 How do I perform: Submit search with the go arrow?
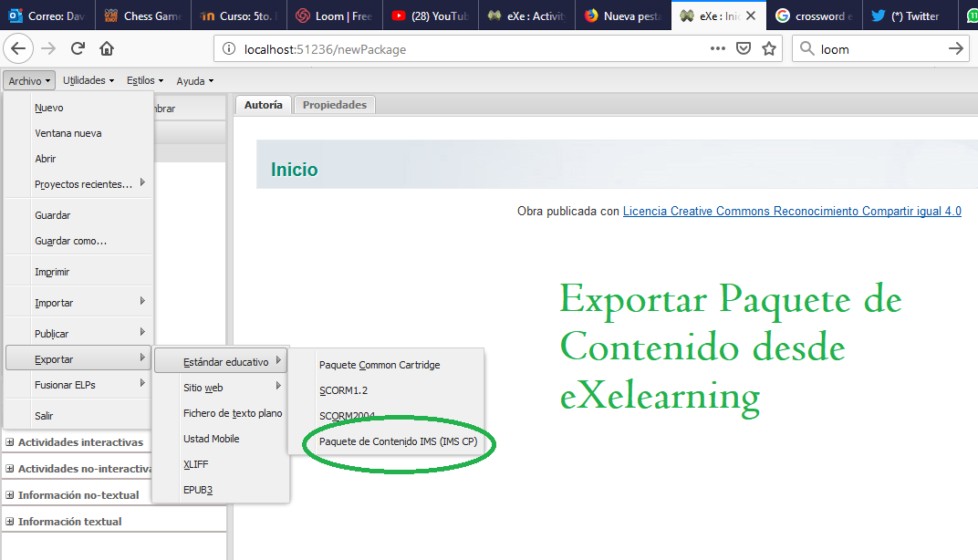coord(955,48)
